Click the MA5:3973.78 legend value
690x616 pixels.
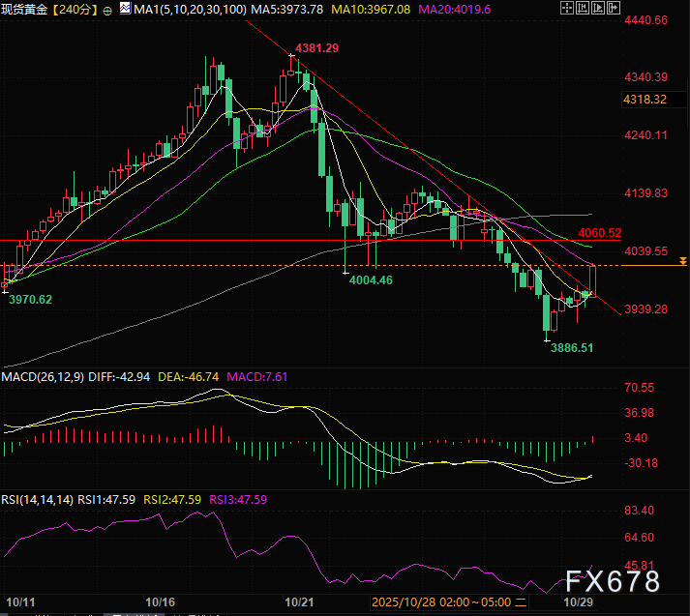[288, 9]
